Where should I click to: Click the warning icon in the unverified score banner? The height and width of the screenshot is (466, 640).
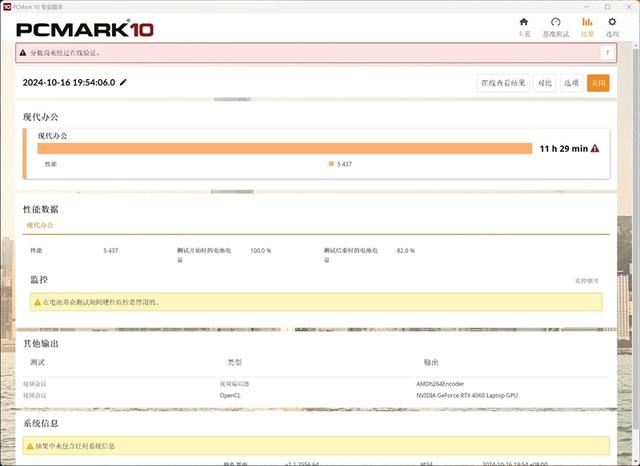[x=23, y=53]
